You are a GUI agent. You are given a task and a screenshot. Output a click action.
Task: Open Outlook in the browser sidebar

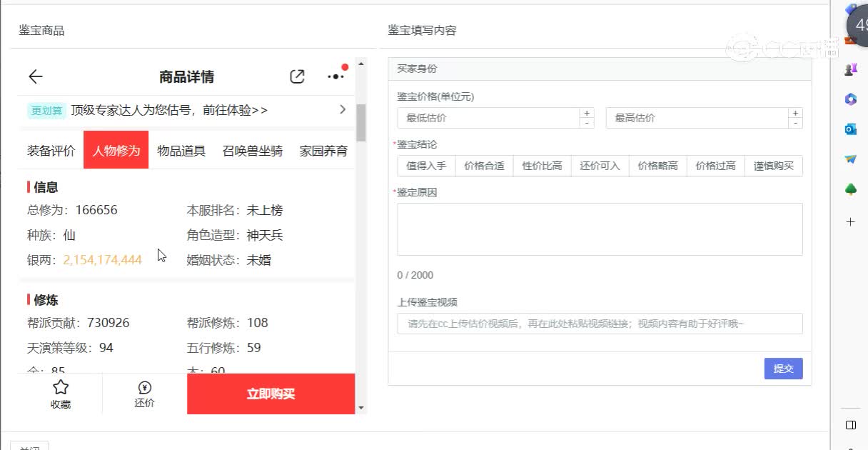tap(850, 129)
